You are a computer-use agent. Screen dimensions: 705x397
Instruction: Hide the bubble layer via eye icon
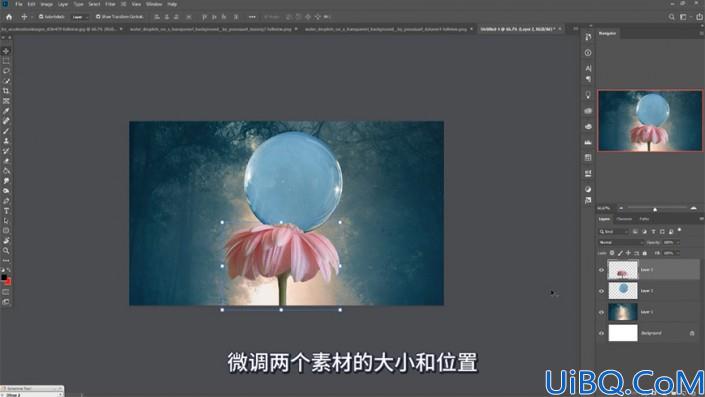(601, 291)
